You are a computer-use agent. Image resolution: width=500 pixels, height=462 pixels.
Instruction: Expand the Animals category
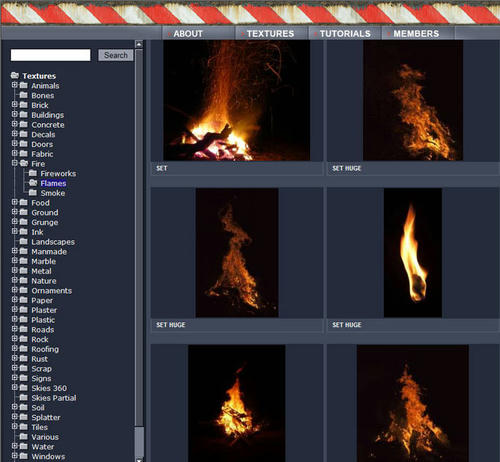point(14,85)
